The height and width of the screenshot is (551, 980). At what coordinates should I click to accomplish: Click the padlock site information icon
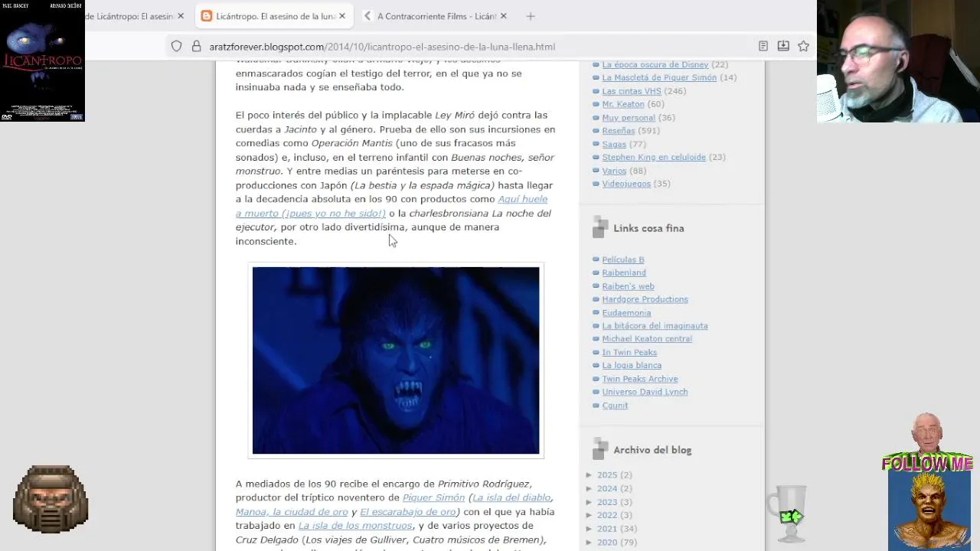pyautogui.click(x=196, y=47)
